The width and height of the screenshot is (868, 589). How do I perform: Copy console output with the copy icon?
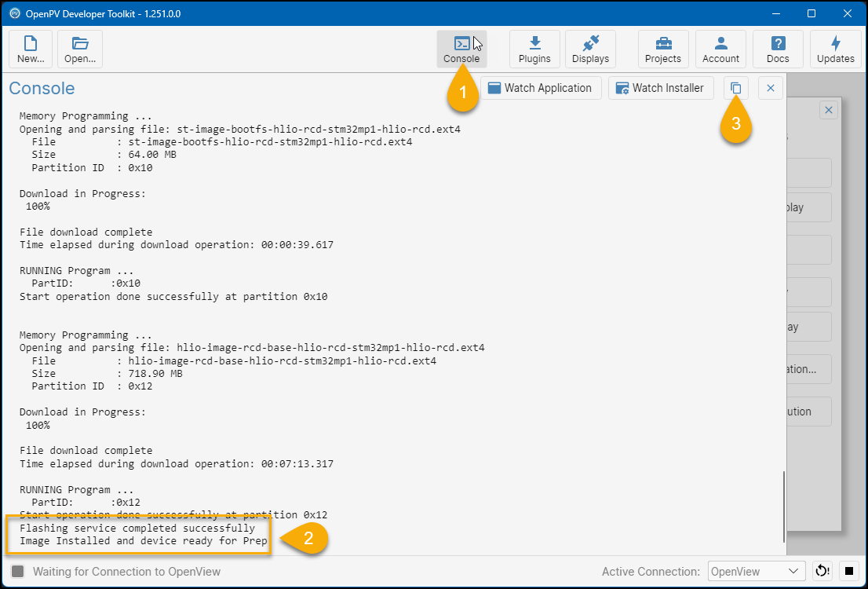735,88
